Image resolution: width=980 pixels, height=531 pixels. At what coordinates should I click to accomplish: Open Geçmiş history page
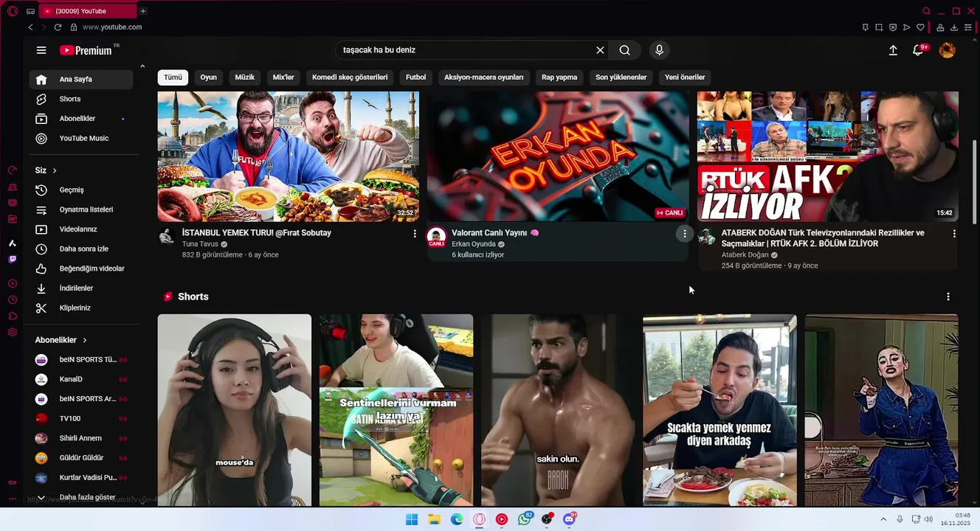point(81,190)
